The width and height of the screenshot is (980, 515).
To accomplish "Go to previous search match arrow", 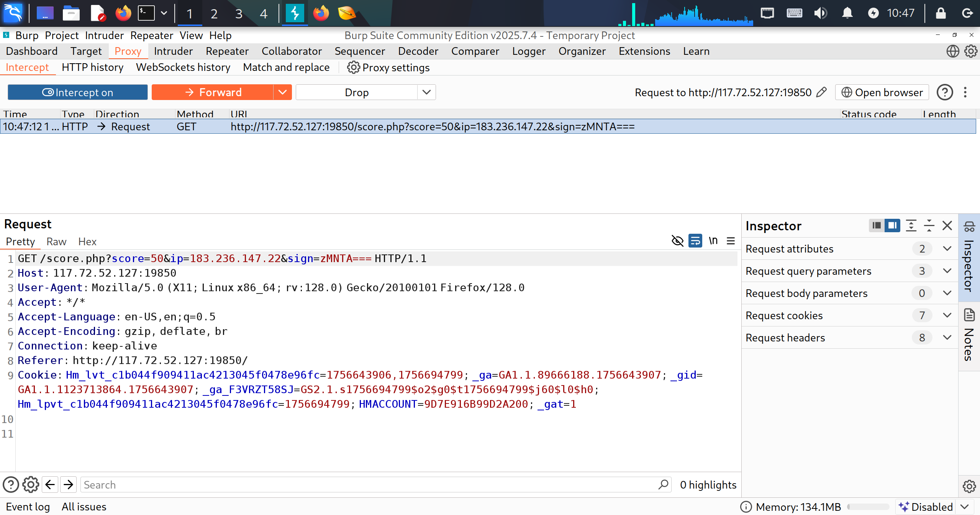I will pyautogui.click(x=50, y=485).
